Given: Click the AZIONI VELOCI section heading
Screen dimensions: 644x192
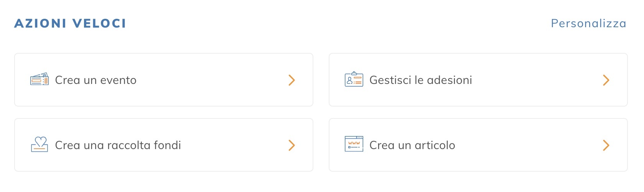Looking at the screenshot, I should tap(70, 23).
